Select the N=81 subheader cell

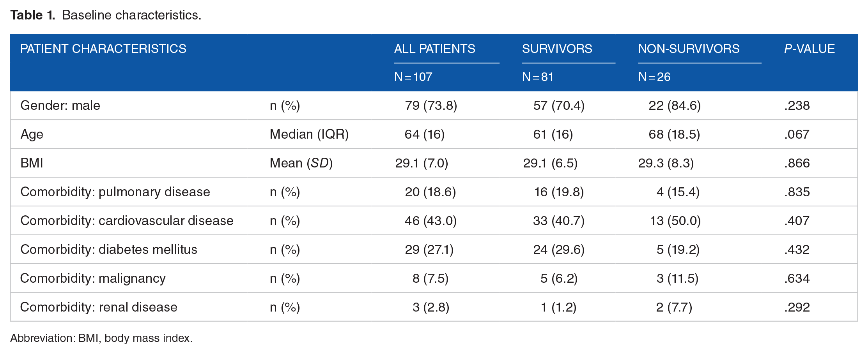coord(538,77)
